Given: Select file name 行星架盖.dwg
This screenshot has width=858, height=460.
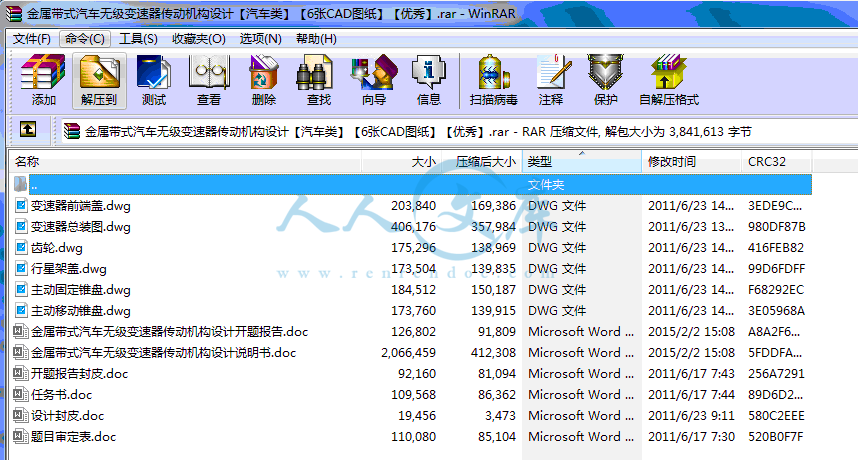Looking at the screenshot, I should [x=68, y=269].
